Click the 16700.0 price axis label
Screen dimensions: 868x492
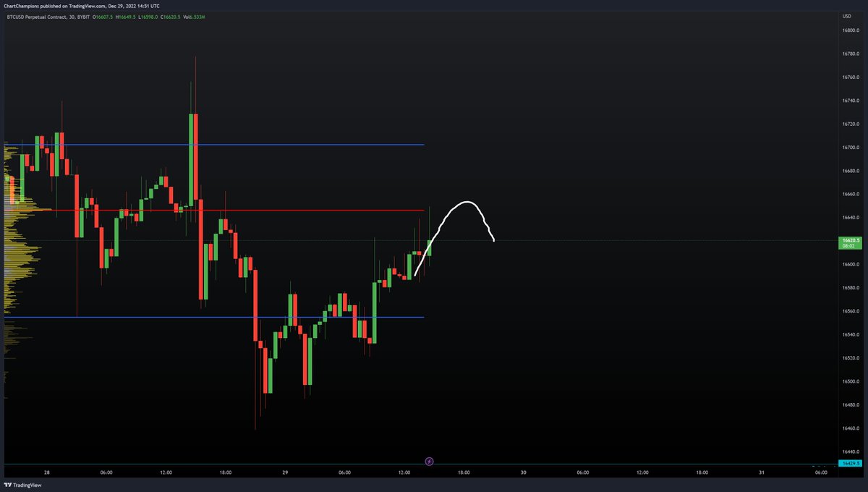point(849,147)
